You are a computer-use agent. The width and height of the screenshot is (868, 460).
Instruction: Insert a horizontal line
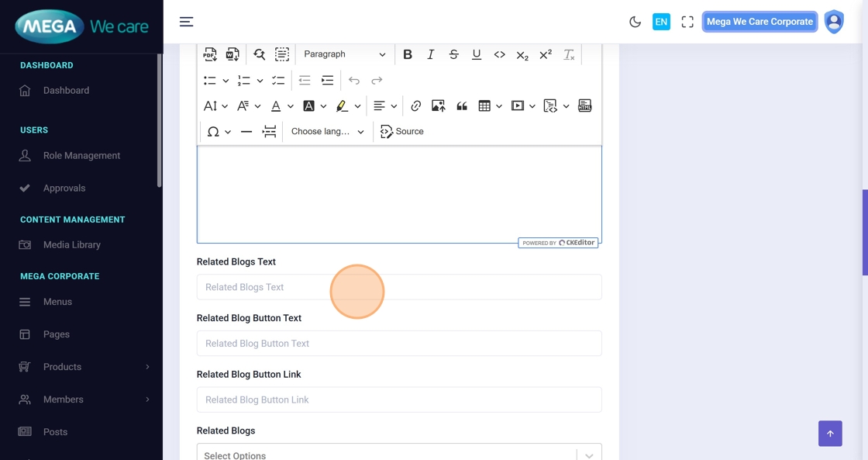[246, 132]
